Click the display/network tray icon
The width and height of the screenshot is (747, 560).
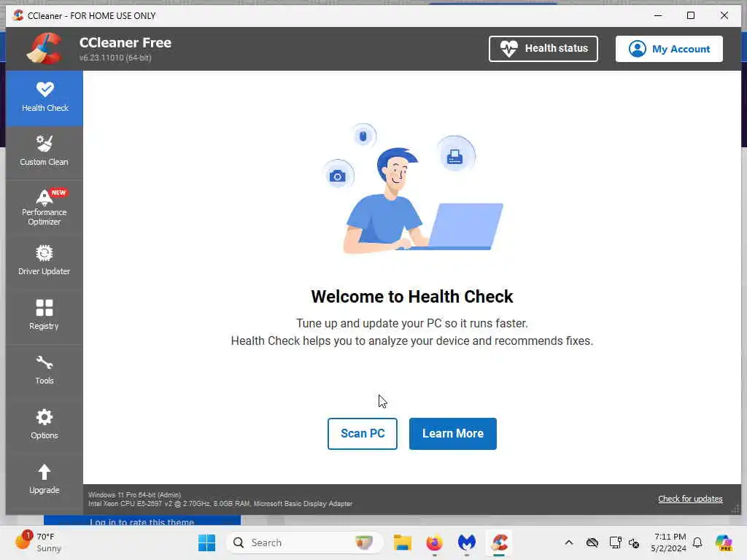[x=615, y=542]
